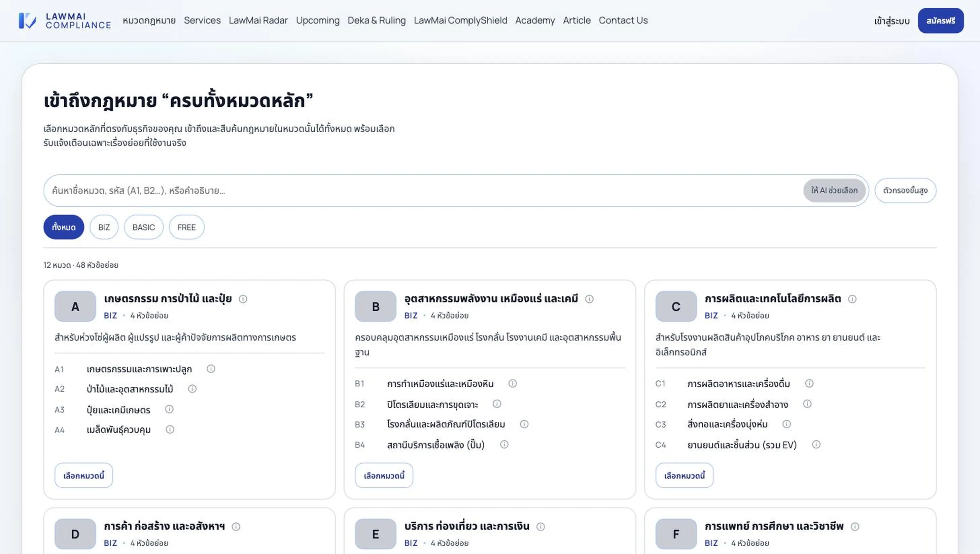980x554 pixels.
Task: Show info for B4 สถานีบริการเชื้อเพลิง
Action: coord(504,444)
